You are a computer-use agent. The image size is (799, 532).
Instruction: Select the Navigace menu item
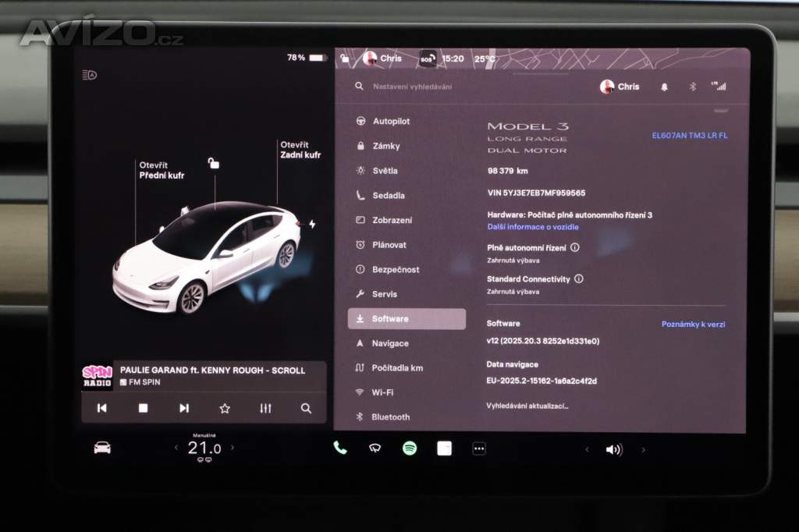pos(389,343)
